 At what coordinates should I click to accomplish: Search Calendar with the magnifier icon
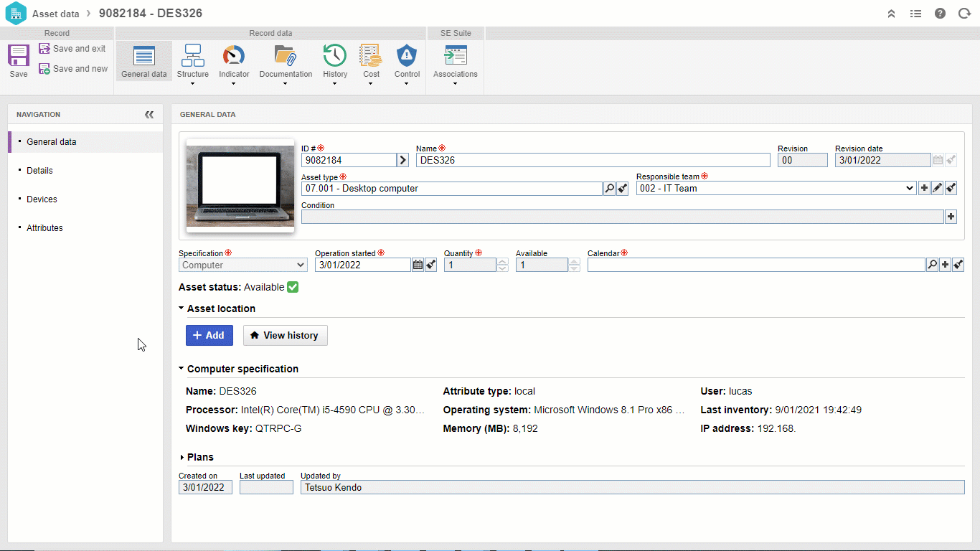932,265
